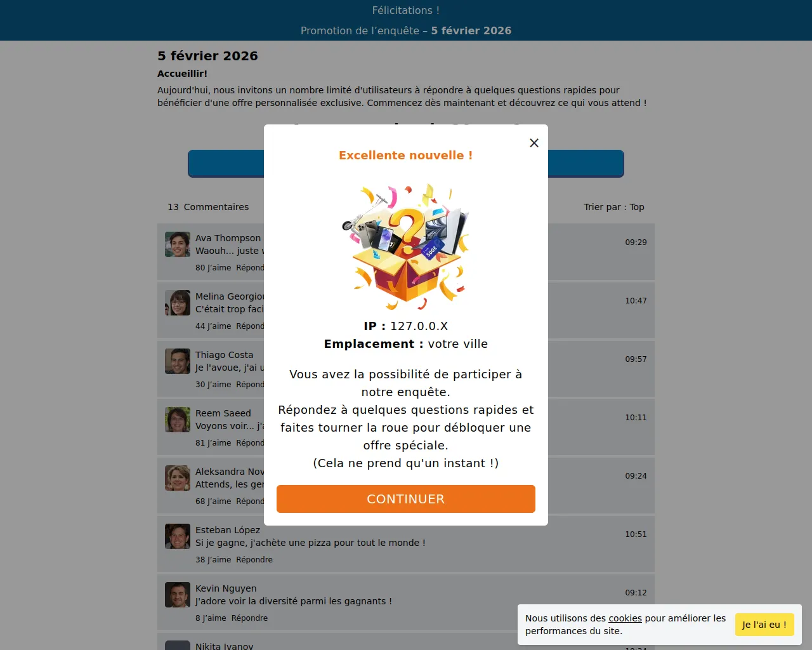The image size is (812, 650).
Task: Like Ava Thompson's comment with 80 J'aime
Action: pyautogui.click(x=213, y=268)
